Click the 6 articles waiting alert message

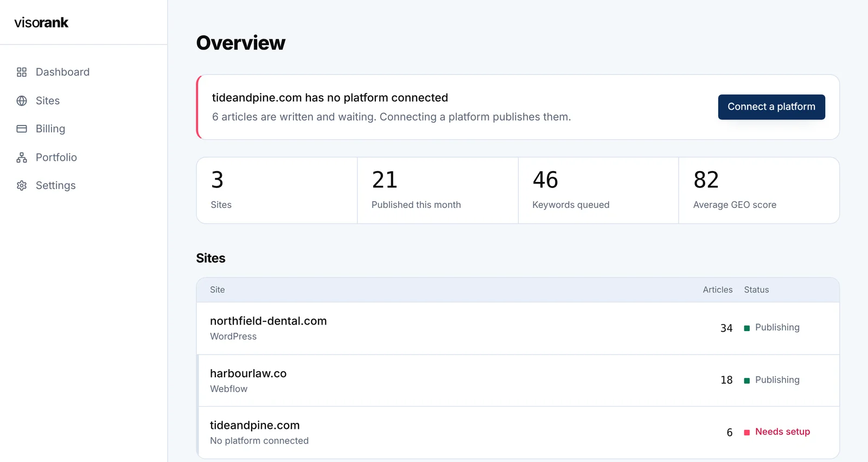[x=391, y=117]
